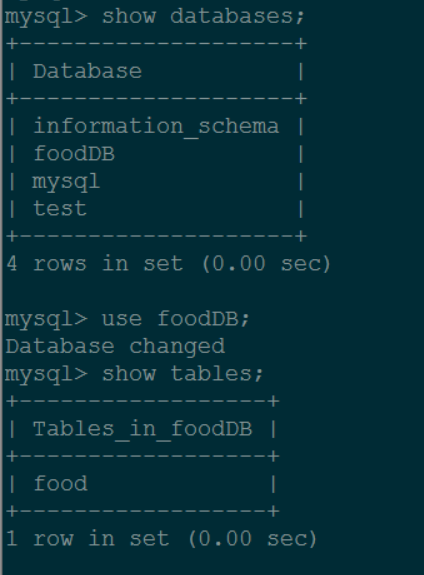Click the mysql> prompt before 'show tables'
The width and height of the screenshot is (424, 575).
[46, 375]
